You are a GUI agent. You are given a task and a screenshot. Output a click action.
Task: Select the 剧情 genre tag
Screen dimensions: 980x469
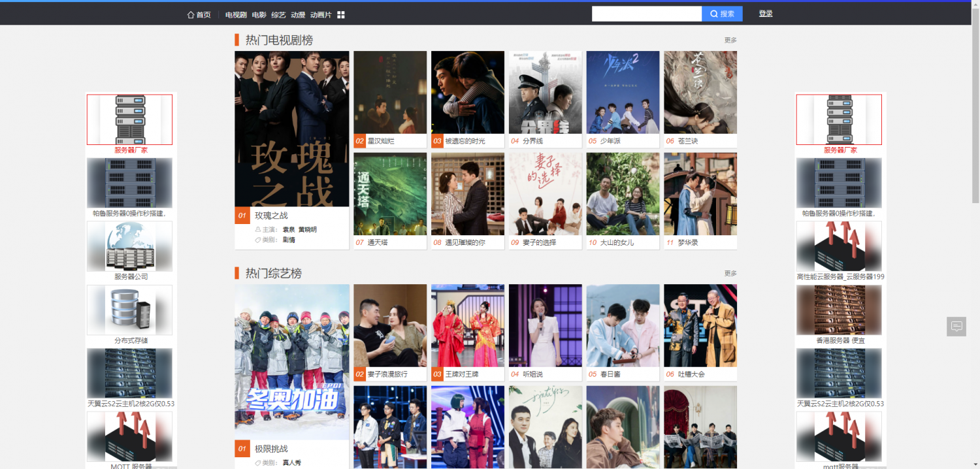289,240
